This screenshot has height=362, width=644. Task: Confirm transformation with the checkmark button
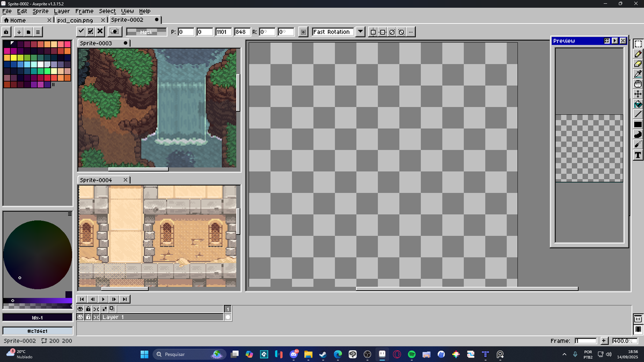point(81,32)
